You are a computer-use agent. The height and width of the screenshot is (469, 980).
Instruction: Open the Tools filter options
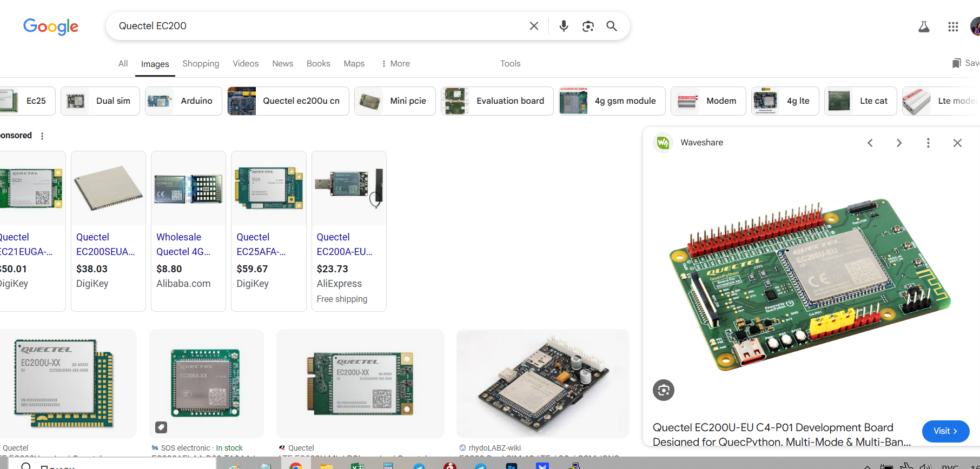(x=510, y=64)
